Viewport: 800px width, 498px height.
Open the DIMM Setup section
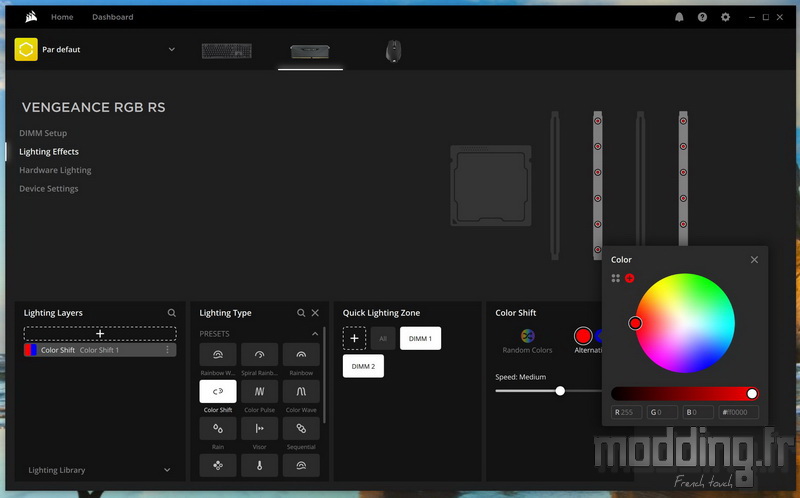tap(43, 133)
